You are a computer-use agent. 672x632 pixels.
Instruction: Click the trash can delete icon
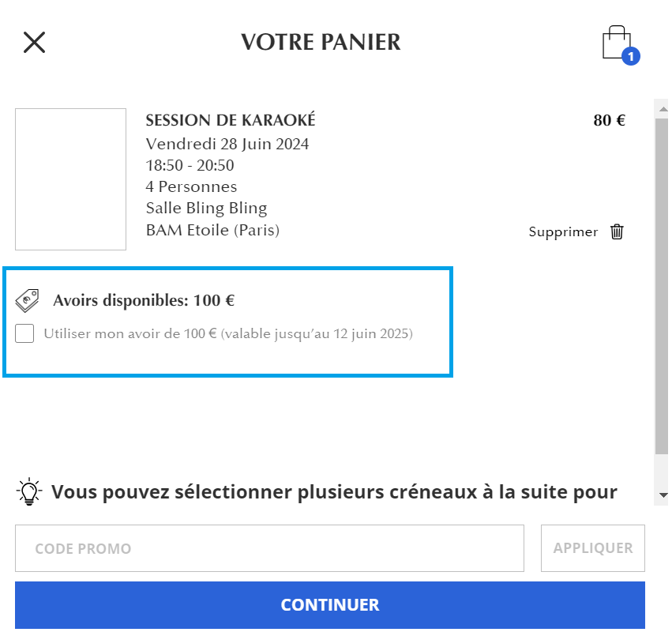pos(618,232)
